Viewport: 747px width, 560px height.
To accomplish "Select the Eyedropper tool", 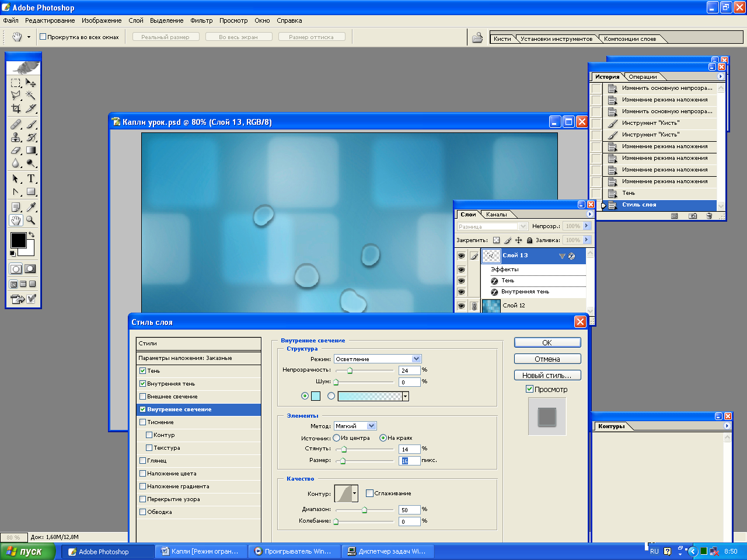I will [x=31, y=207].
